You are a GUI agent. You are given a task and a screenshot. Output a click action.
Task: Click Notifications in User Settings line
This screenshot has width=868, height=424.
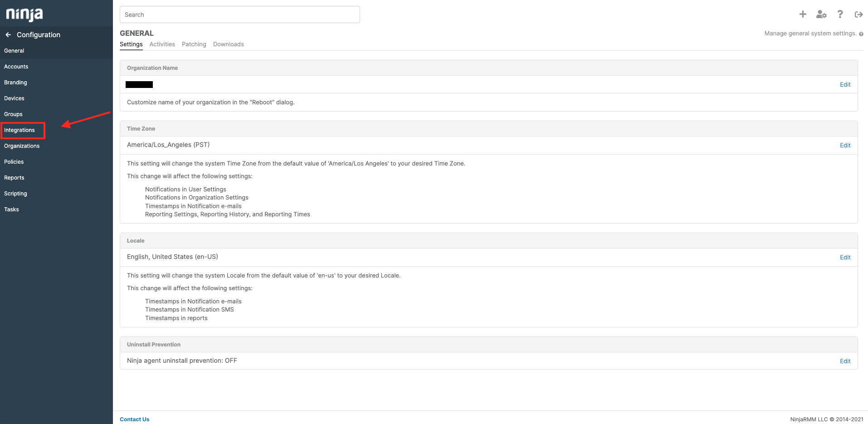pyautogui.click(x=185, y=190)
